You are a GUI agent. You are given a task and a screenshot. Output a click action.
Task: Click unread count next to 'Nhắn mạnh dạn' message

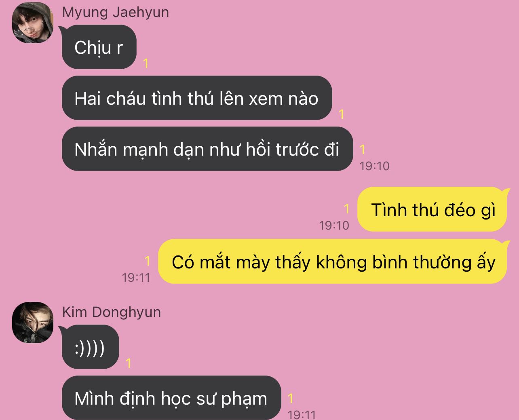pyautogui.click(x=363, y=150)
